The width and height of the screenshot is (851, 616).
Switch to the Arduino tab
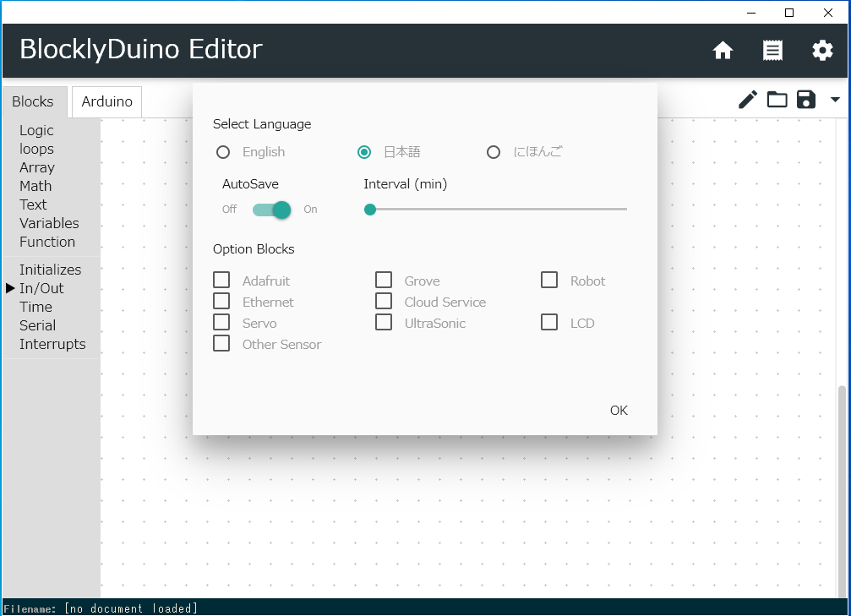(x=107, y=101)
